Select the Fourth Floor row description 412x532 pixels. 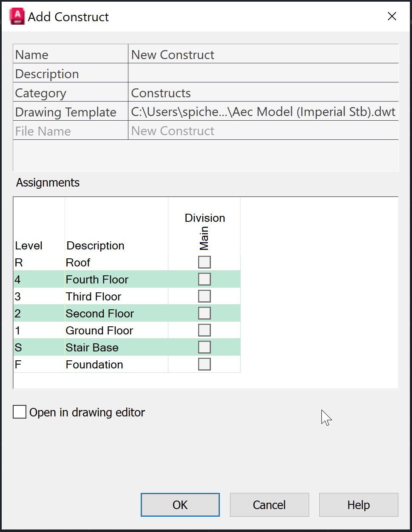pyautogui.click(x=97, y=280)
